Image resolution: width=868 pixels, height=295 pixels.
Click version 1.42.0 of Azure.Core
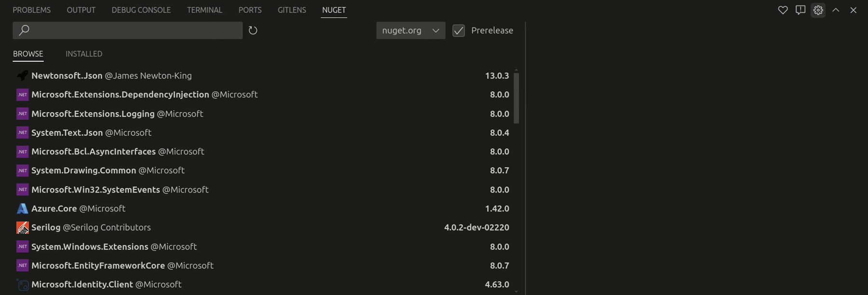click(x=497, y=209)
